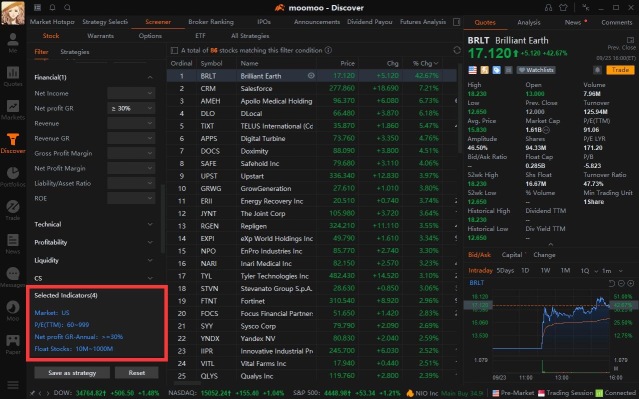Open News in the left sidebar
This screenshot has width=639, height=399.
[x=13, y=243]
